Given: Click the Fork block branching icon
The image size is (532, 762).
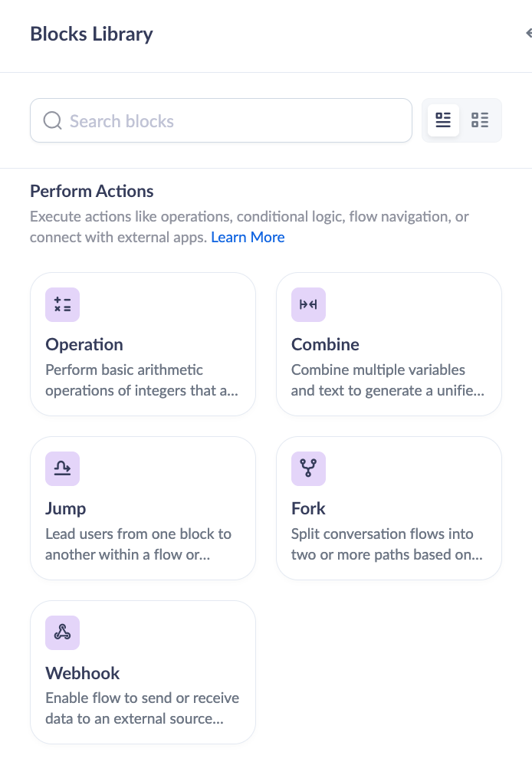Looking at the screenshot, I should tap(308, 468).
